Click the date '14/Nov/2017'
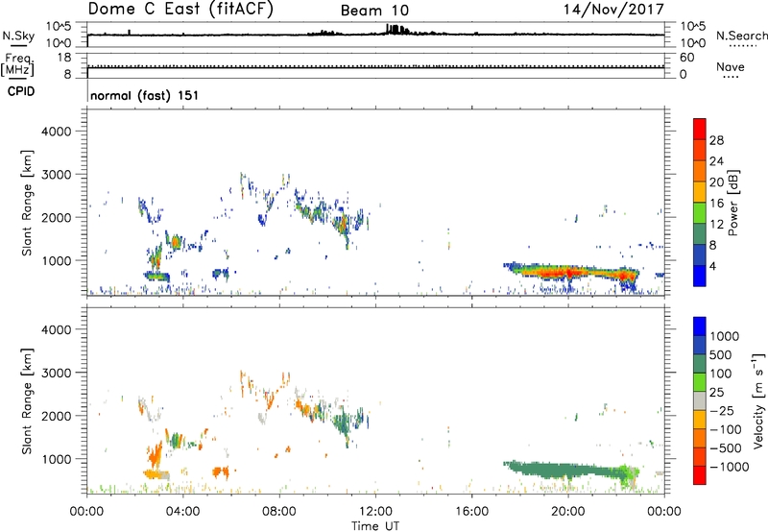768x532 pixels. coord(613,9)
